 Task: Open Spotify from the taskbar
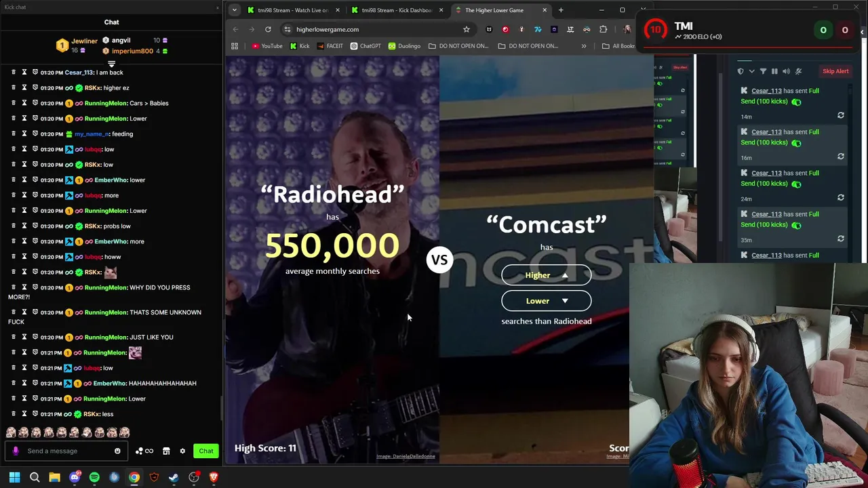tap(94, 477)
